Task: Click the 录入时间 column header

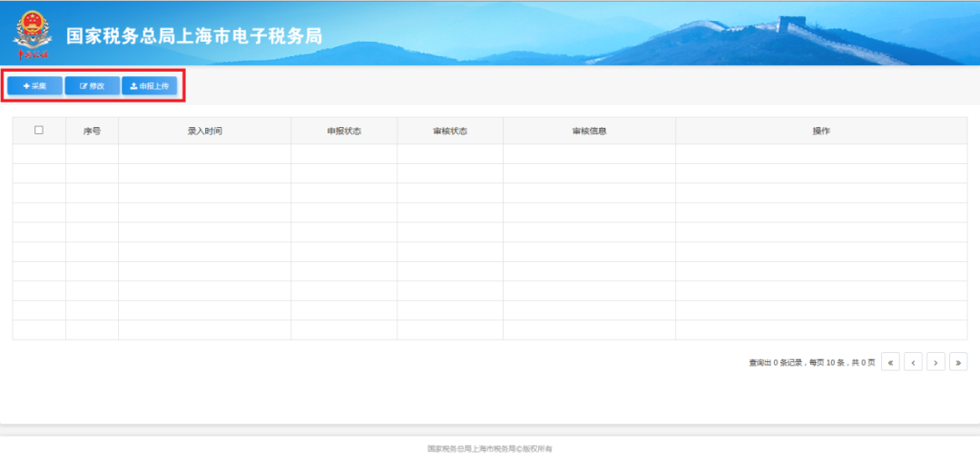Action: 204,132
